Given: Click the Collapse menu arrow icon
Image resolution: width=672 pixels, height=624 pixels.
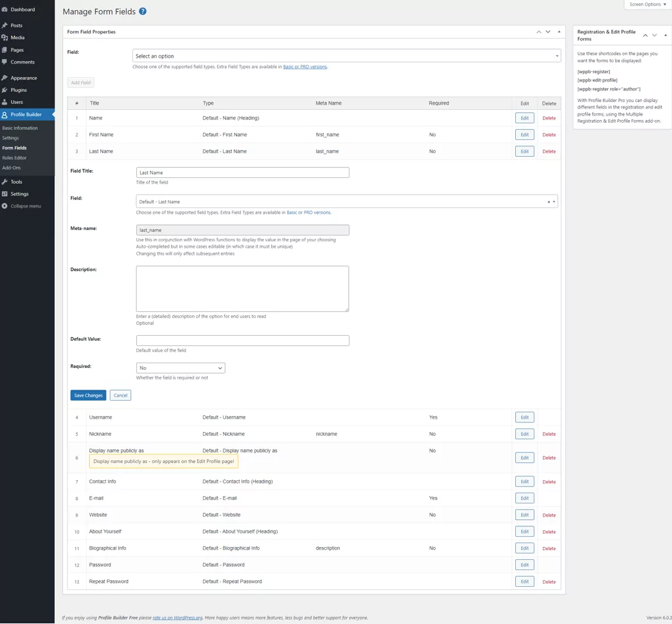Looking at the screenshot, I should [4, 206].
